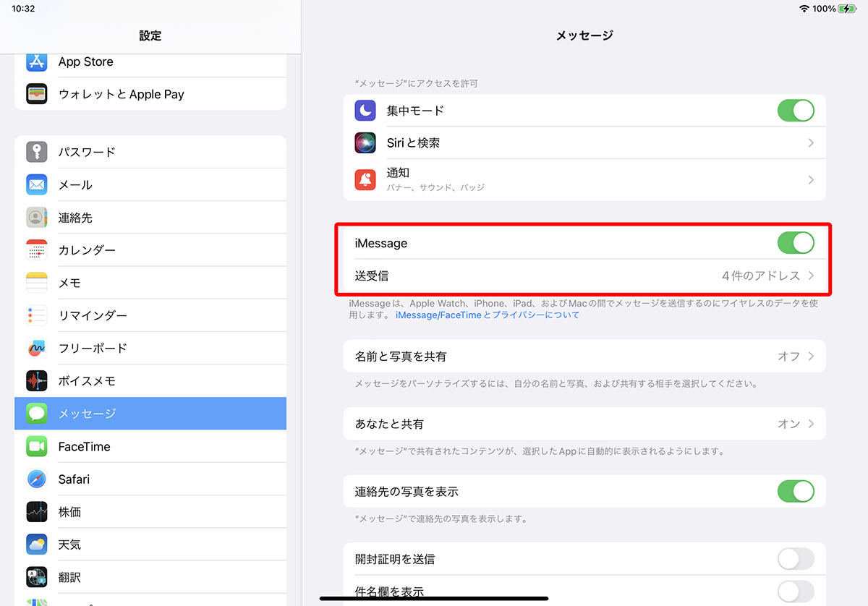This screenshot has width=868, height=606.
Task: Tap the あなたと共有 row label
Action: click(x=389, y=424)
